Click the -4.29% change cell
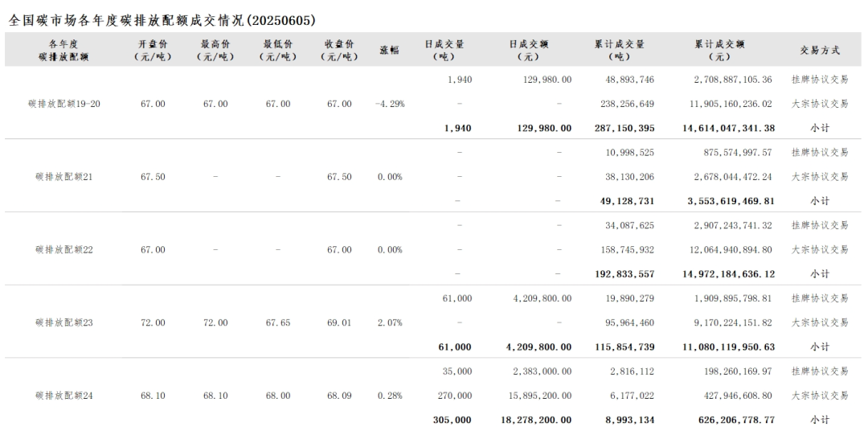Image resolution: width=868 pixels, height=431 pixels. pyautogui.click(x=390, y=104)
